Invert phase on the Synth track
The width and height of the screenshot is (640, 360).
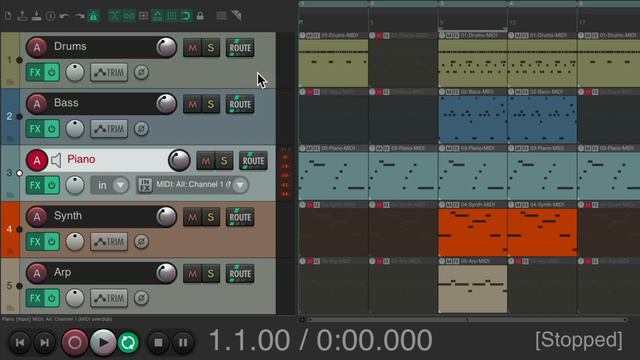point(141,242)
